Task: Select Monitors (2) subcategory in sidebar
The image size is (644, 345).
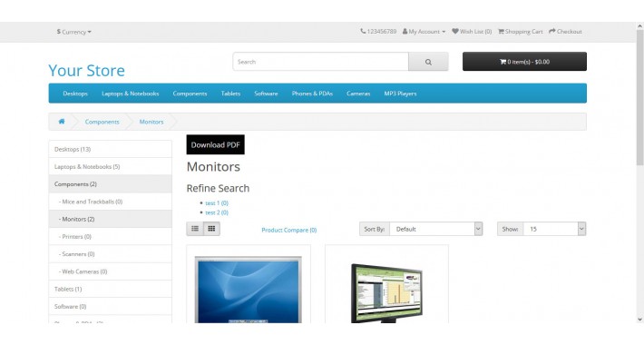Action: coord(110,219)
